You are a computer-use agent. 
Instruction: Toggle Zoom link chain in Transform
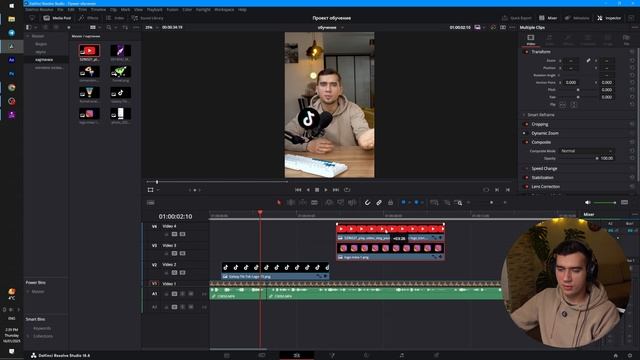click(x=588, y=60)
